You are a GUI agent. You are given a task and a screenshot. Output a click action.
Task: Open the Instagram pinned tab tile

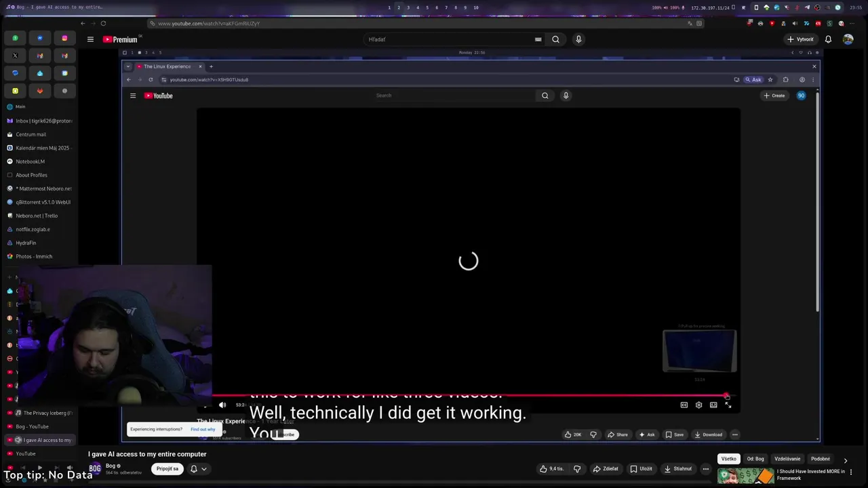pos(64,38)
